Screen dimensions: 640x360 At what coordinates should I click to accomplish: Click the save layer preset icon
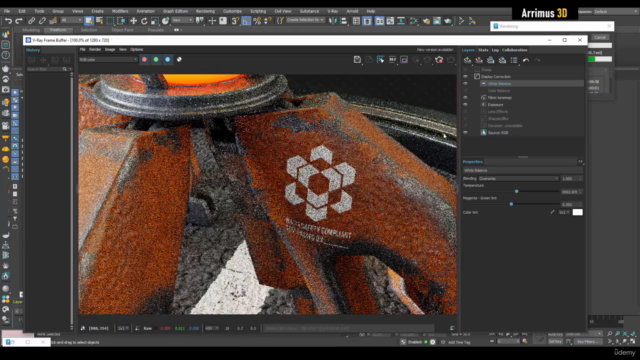[x=491, y=60]
